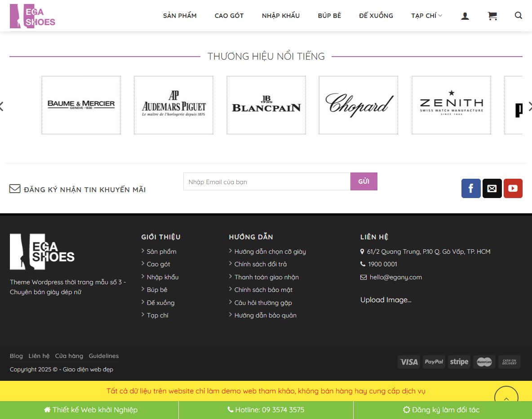Click the Baume & Mercier brand logo
Screen dimensions: 532x419
tap(81, 105)
